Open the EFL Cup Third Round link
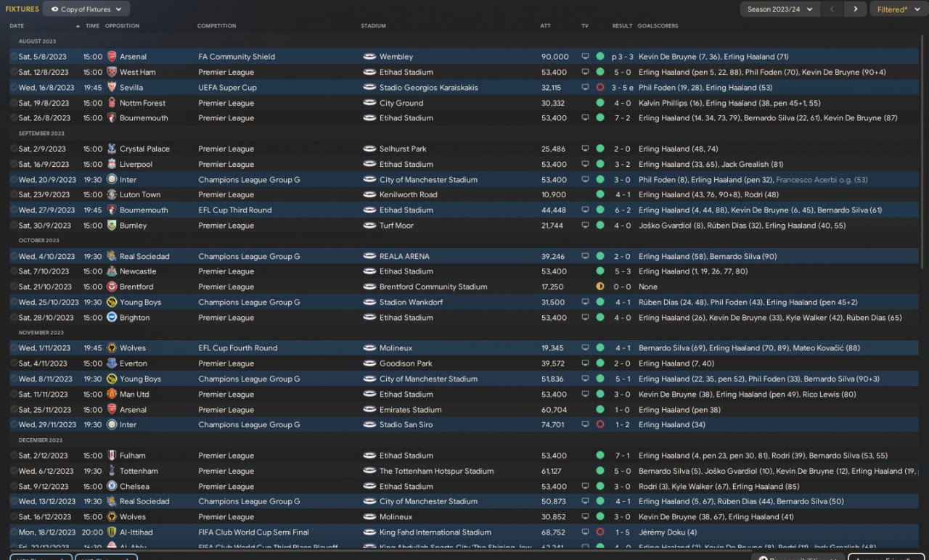 235,210
